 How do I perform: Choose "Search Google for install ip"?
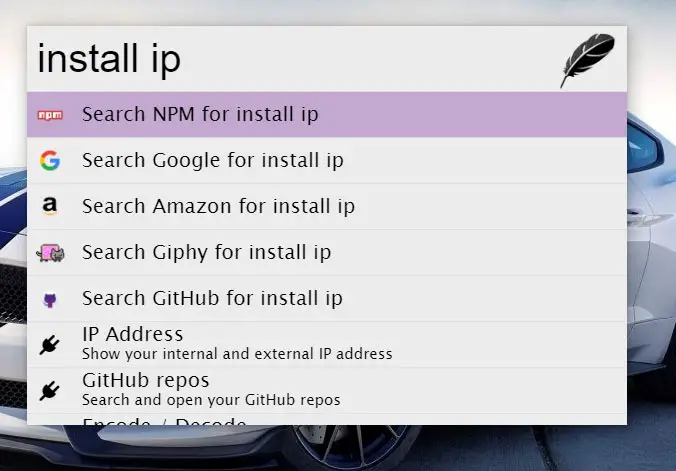[212, 161]
